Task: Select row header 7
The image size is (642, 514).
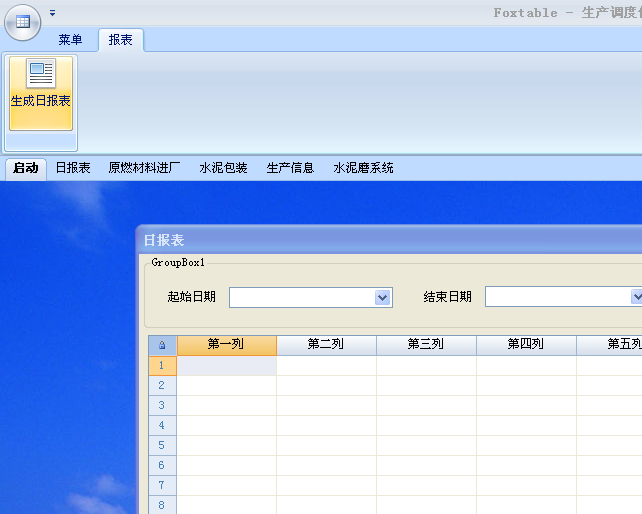Action: 162,486
